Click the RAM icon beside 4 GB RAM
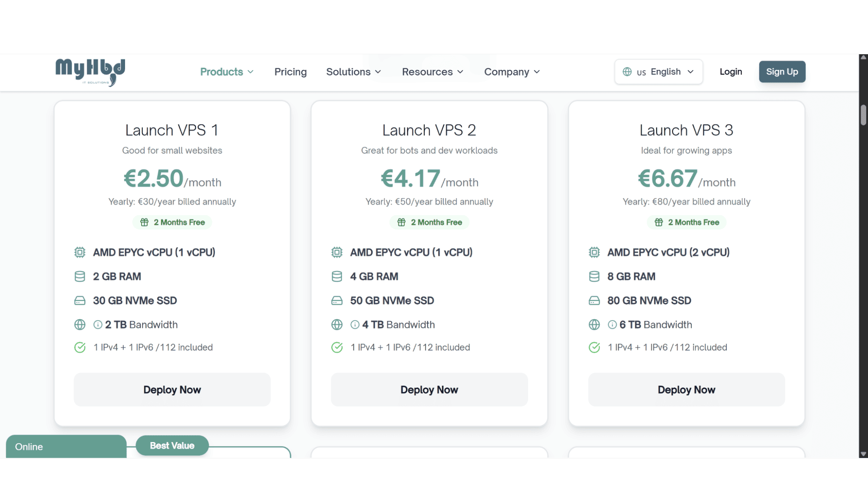The width and height of the screenshot is (868, 488). (x=337, y=277)
